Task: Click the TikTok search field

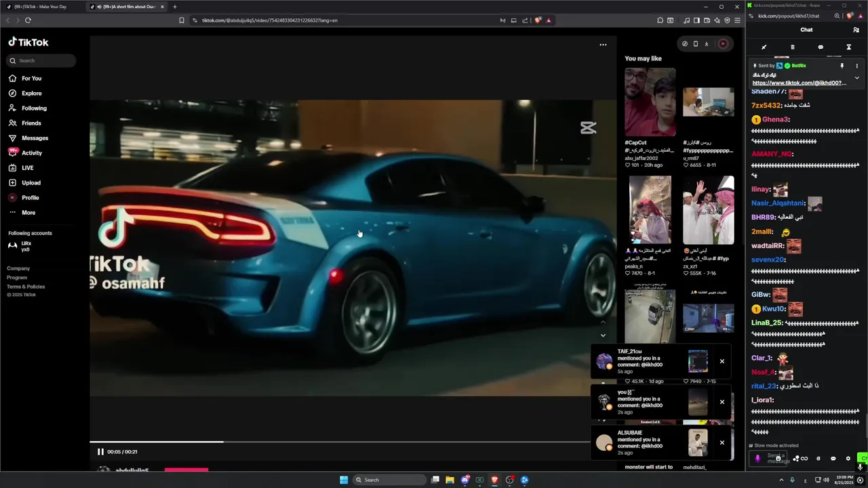Action: click(x=42, y=61)
